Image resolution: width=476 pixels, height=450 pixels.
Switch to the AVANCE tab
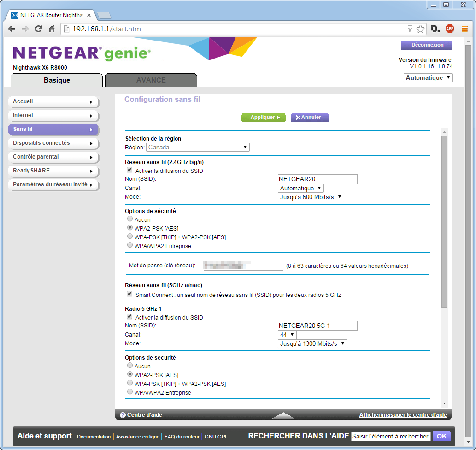coord(151,80)
